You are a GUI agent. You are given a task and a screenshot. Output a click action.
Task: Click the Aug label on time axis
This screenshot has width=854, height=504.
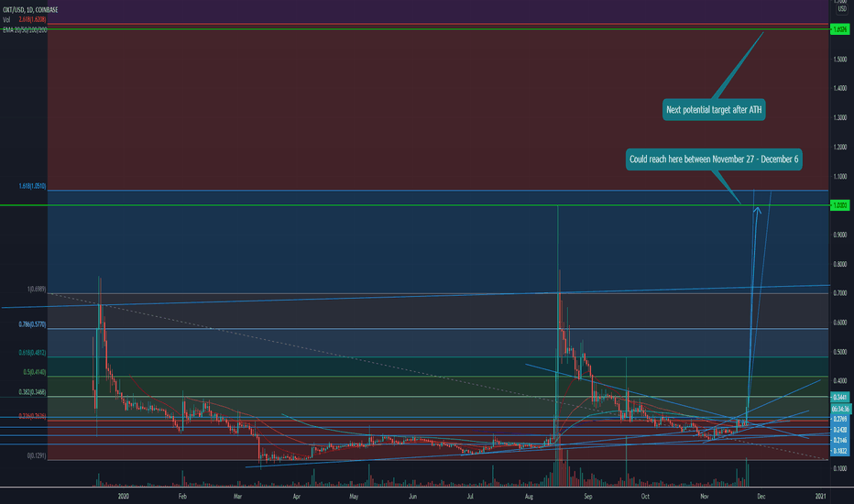[529, 497]
